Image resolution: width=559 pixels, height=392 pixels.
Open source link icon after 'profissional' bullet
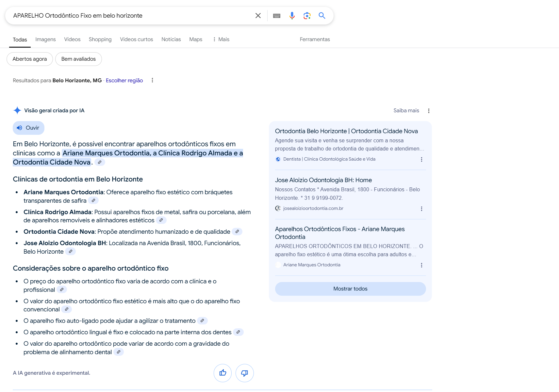pos(62,290)
